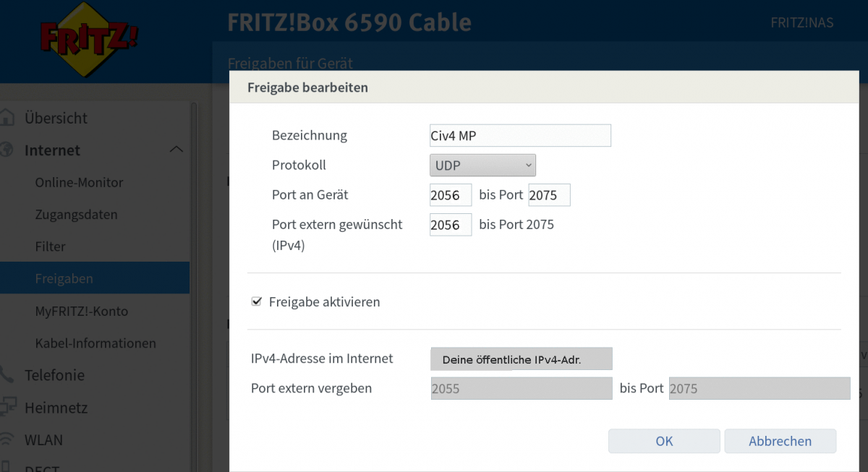Confirm the dialog with OK

point(664,441)
